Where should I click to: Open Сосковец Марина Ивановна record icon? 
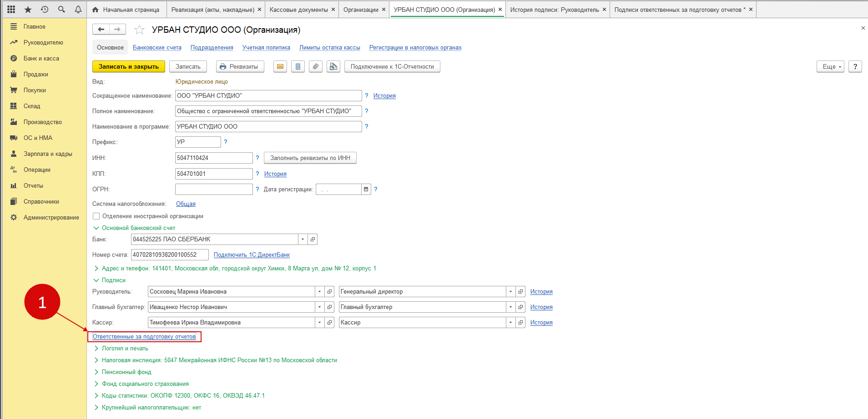330,292
